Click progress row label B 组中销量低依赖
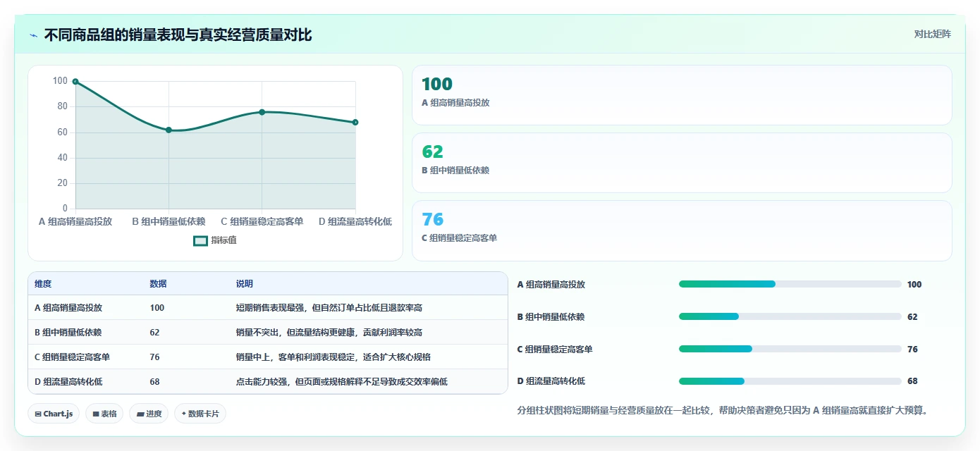 pyautogui.click(x=551, y=317)
